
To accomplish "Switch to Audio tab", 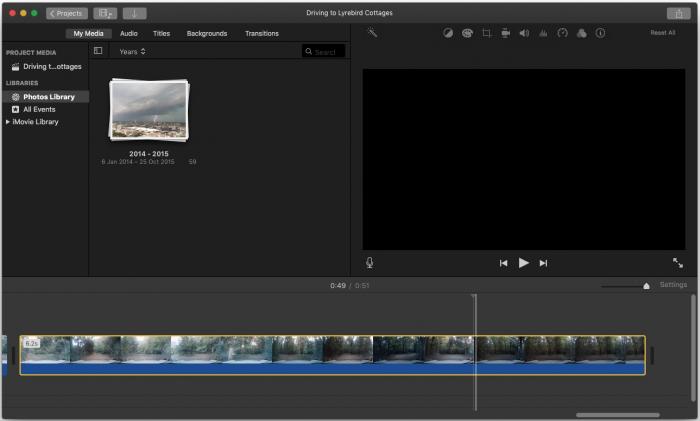I will pyautogui.click(x=129, y=33).
